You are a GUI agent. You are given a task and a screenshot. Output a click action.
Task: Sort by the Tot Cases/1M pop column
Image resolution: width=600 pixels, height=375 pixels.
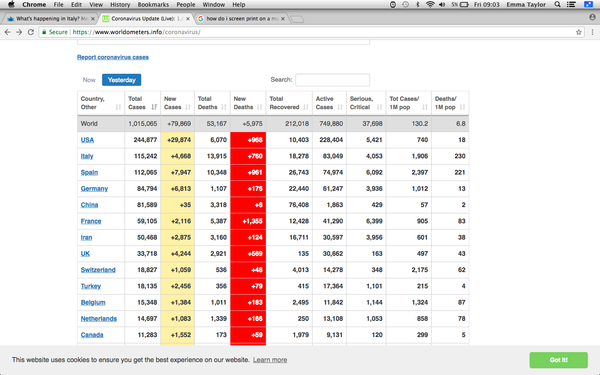(409, 103)
